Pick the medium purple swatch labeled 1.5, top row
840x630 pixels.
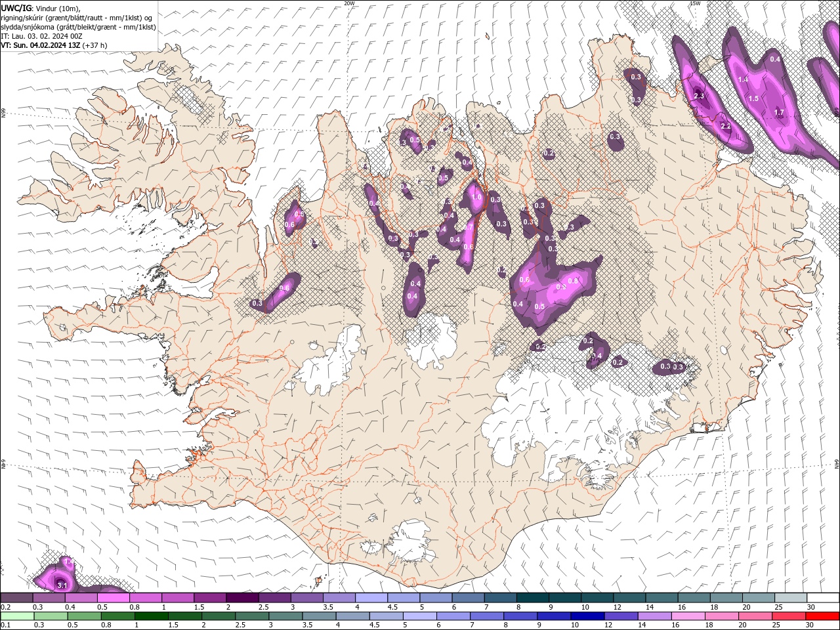[x=210, y=597]
